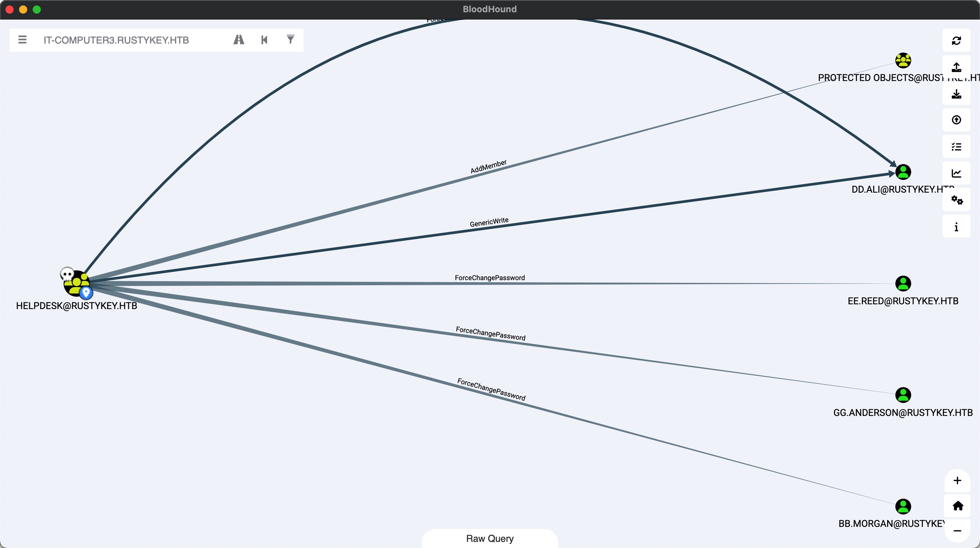Open the node display checklist icon
Screen dimensions: 980x548
[x=956, y=146]
